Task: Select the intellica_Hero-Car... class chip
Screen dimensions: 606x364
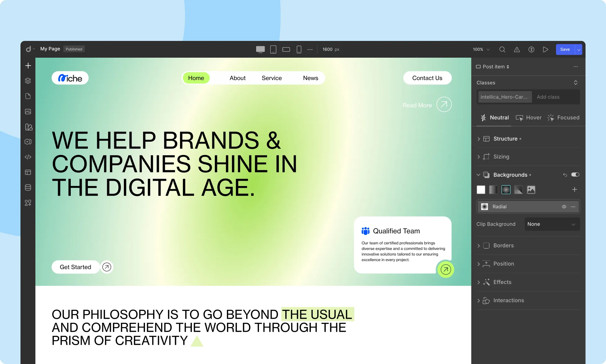Action: tap(504, 97)
